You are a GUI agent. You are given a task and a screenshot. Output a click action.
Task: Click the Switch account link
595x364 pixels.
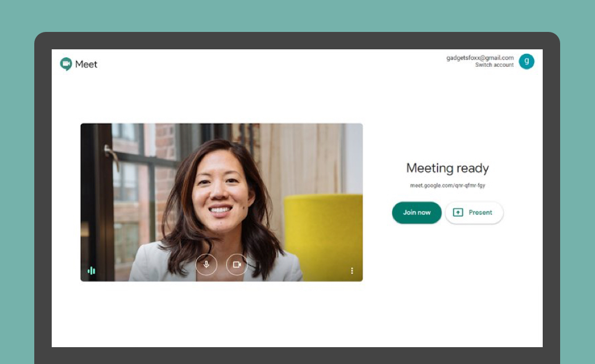coord(494,65)
